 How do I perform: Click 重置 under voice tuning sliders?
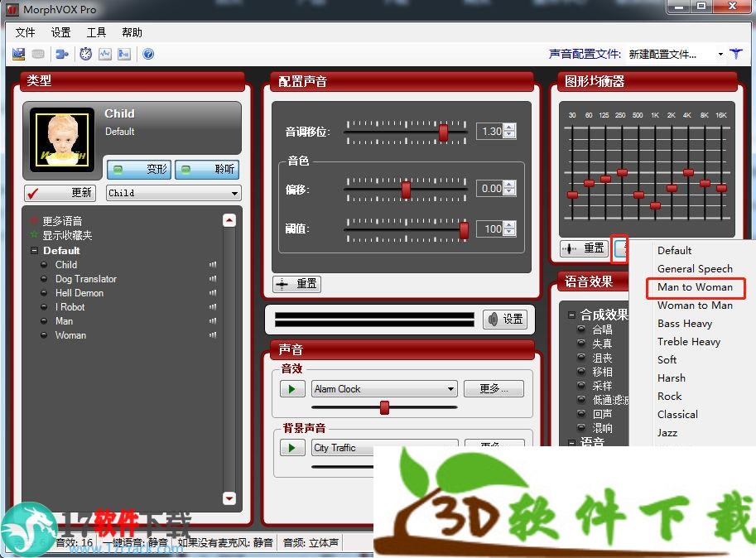point(296,283)
